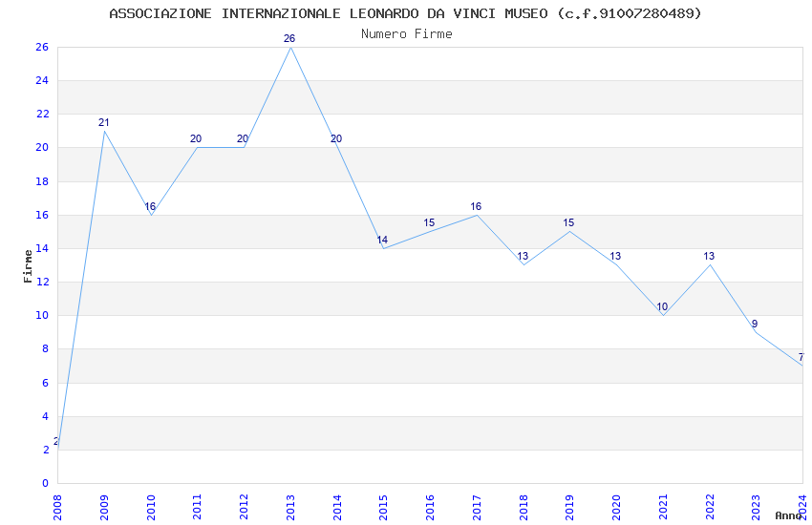Click x-axis year label 2012
Image resolution: width=812 pixels, height=525 pixels.
(x=244, y=507)
